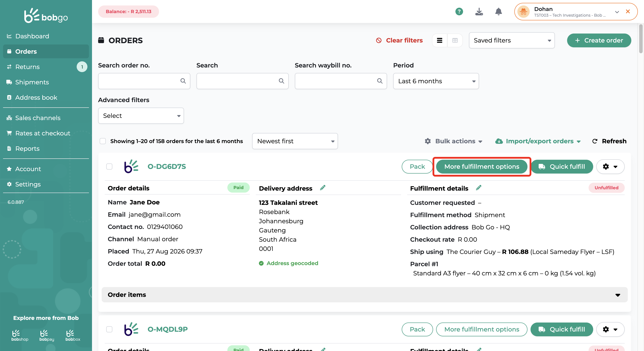Click magnifier in the Search field

281,81
